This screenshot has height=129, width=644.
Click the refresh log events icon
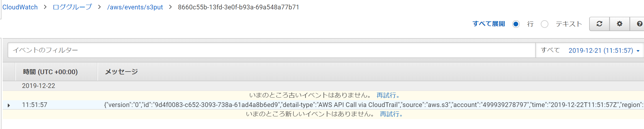[599, 24]
